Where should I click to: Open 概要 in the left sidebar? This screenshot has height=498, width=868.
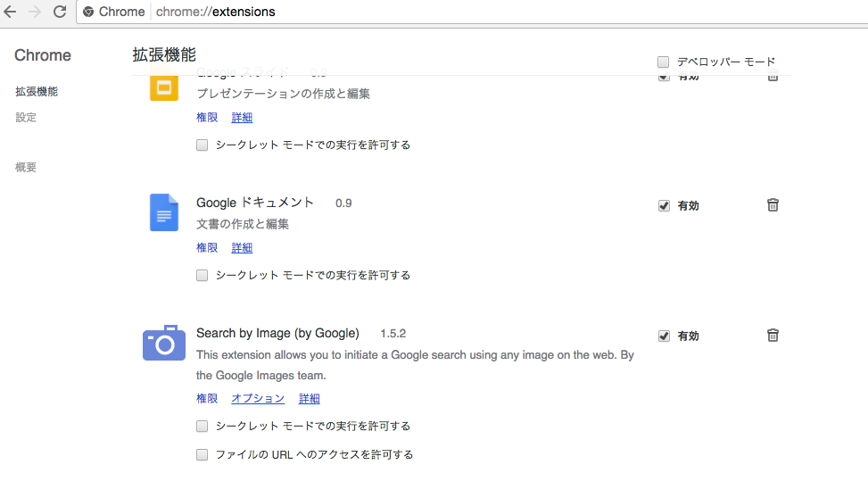coord(26,167)
